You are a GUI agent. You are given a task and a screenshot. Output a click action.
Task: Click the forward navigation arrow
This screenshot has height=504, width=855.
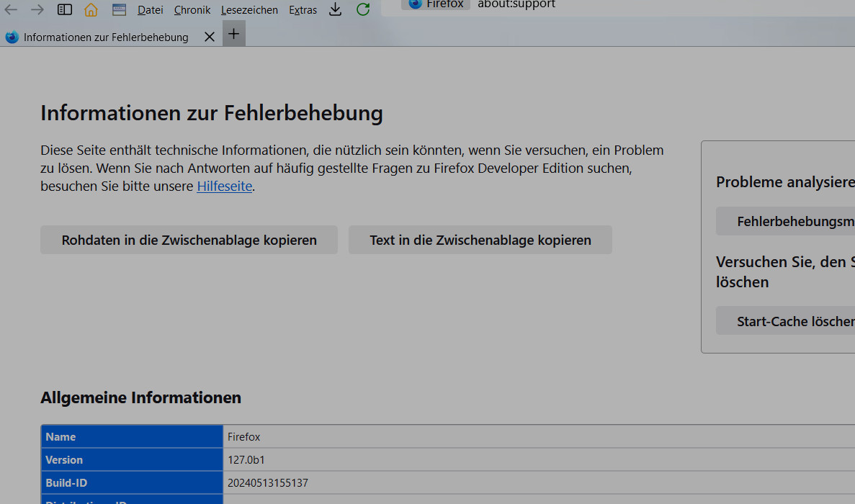pyautogui.click(x=37, y=10)
